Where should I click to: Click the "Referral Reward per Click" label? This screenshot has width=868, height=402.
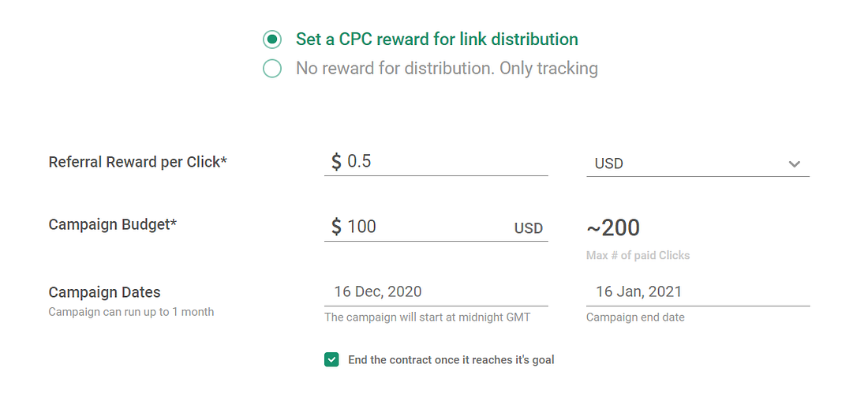(x=137, y=162)
